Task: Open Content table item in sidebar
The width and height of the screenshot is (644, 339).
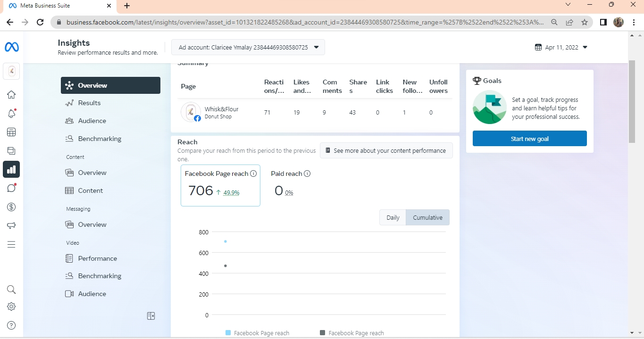Action: [x=110, y=190]
